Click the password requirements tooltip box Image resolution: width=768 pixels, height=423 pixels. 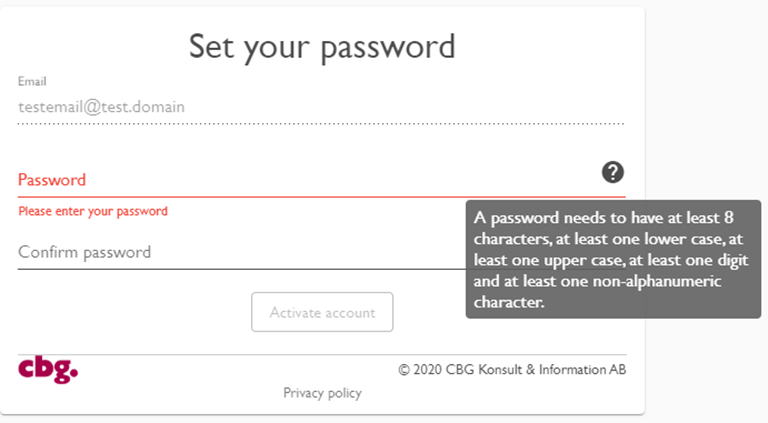(x=613, y=259)
